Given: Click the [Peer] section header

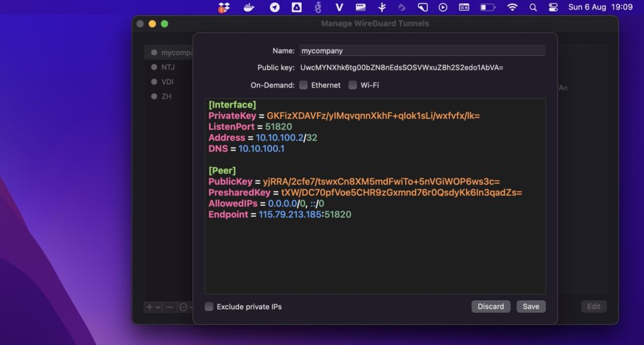Looking at the screenshot, I should point(222,171).
